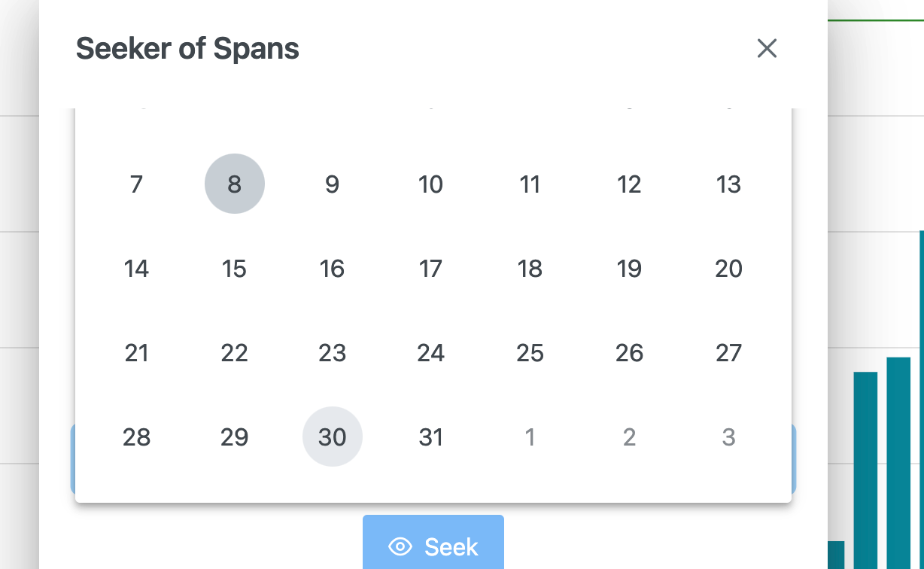Click the X to close Seeker of Spans
The image size is (924, 569).
[767, 48]
